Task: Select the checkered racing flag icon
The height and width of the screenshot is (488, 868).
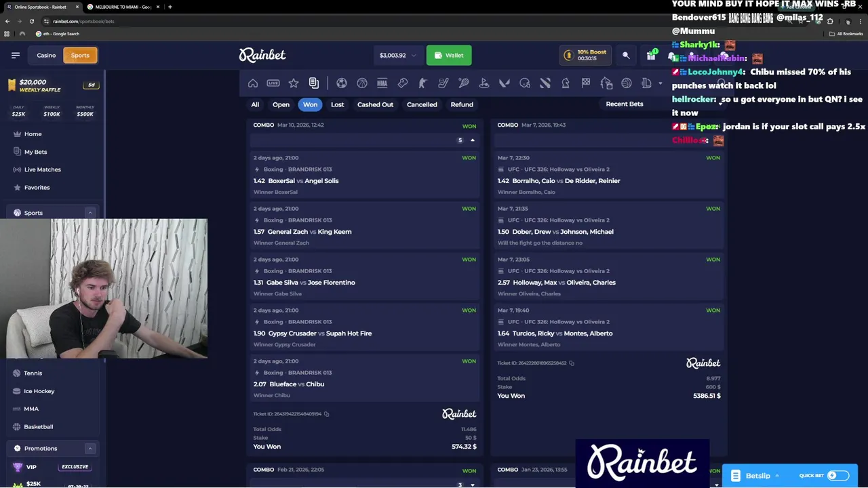Action: [586, 83]
